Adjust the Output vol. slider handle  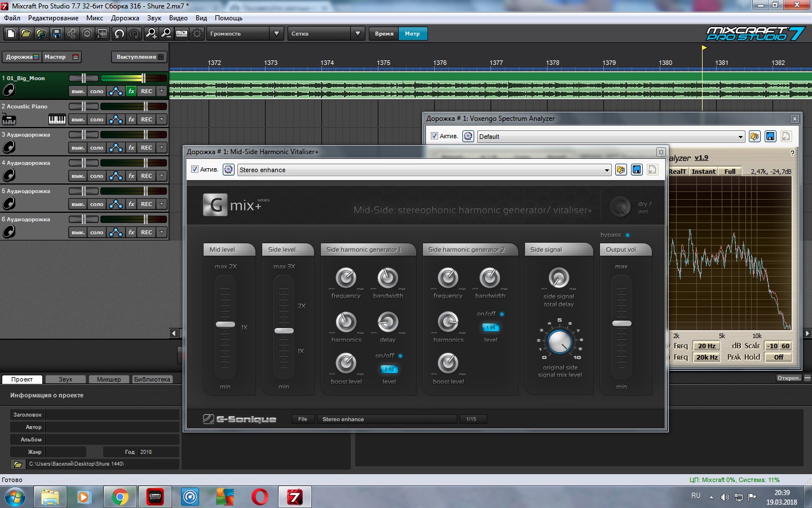621,323
